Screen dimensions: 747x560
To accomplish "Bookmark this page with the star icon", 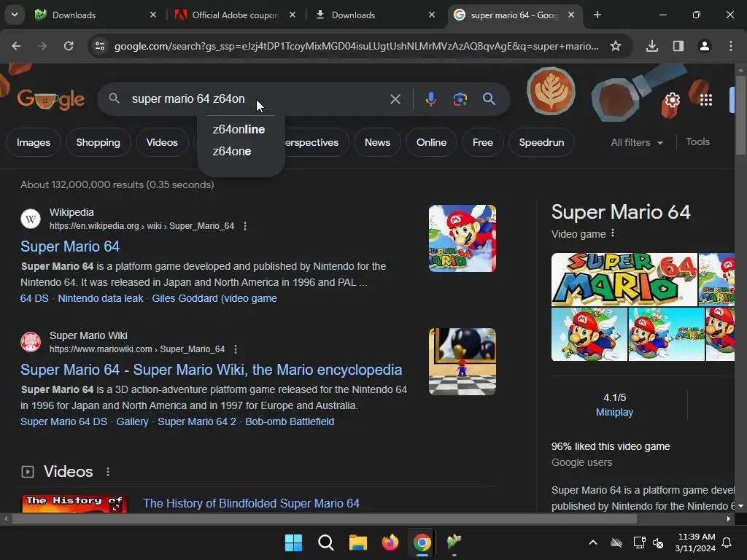I will 616,46.
